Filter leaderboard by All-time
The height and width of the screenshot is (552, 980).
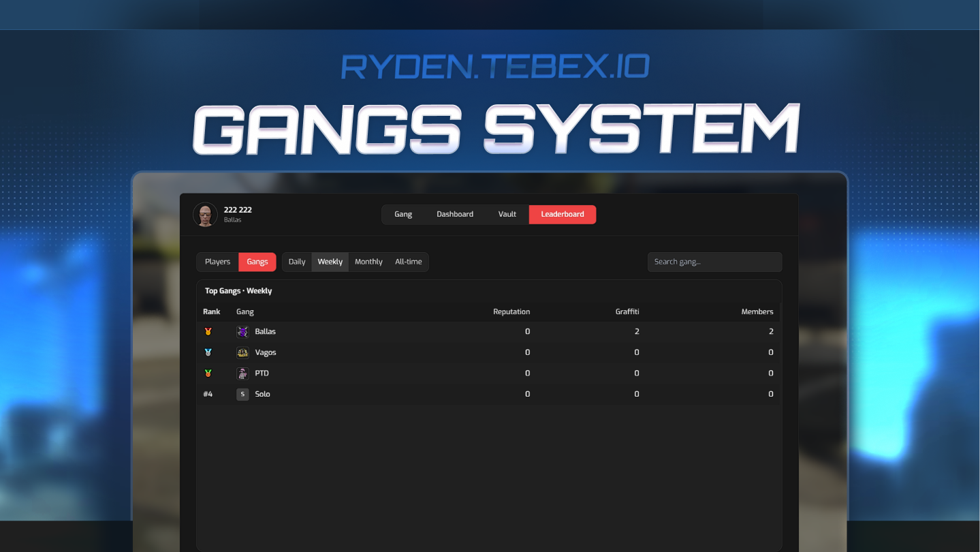click(409, 262)
